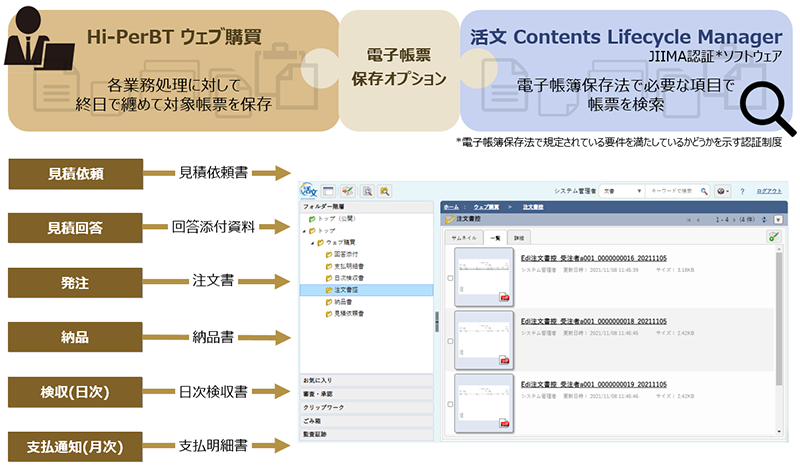Click the 見積依頼 process box
This screenshot has width=800, height=470.
pos(76,174)
